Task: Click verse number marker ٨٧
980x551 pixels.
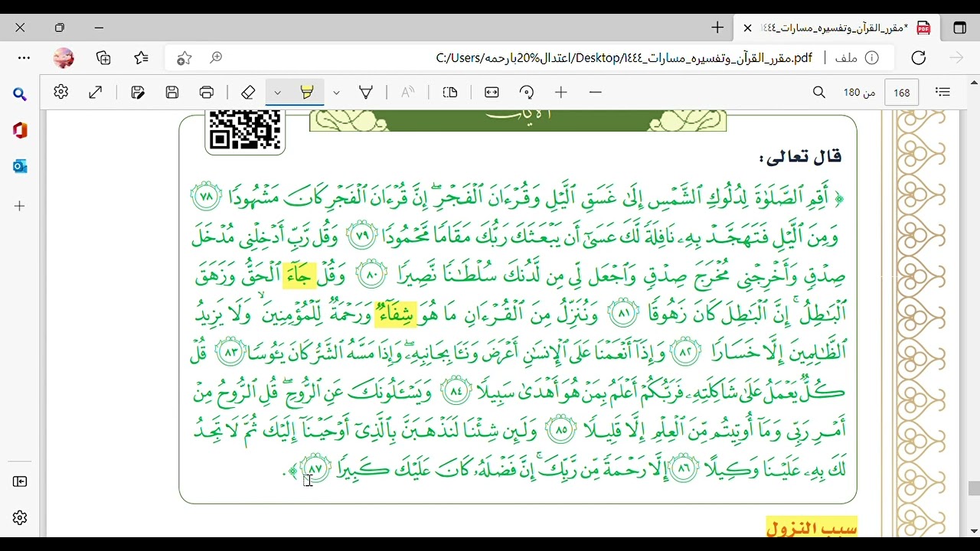Action: pyautogui.click(x=315, y=467)
